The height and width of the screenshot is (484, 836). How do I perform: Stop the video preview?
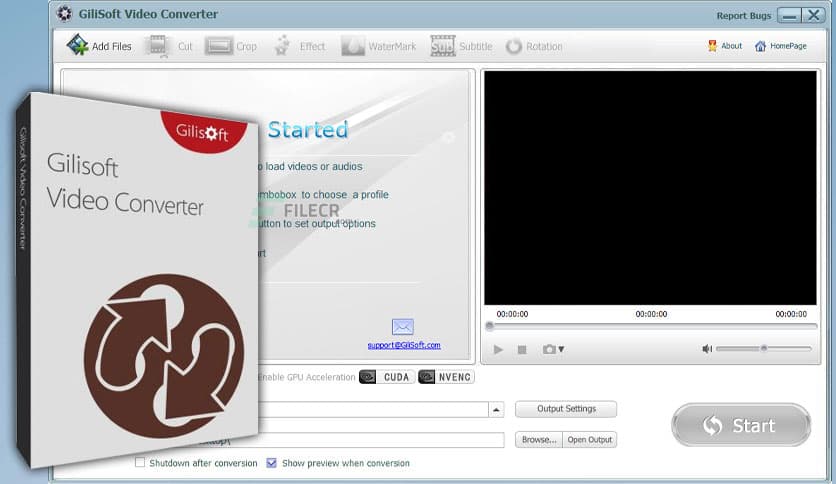[522, 350]
